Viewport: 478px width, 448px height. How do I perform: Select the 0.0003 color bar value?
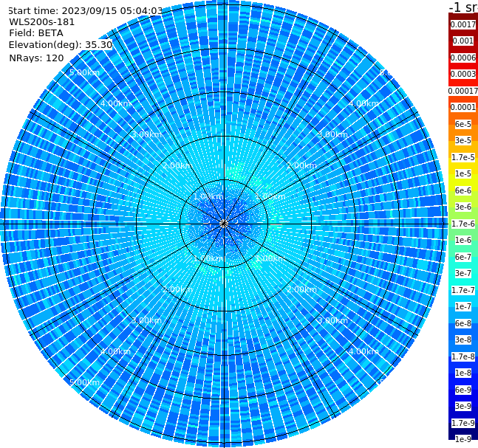463,74
